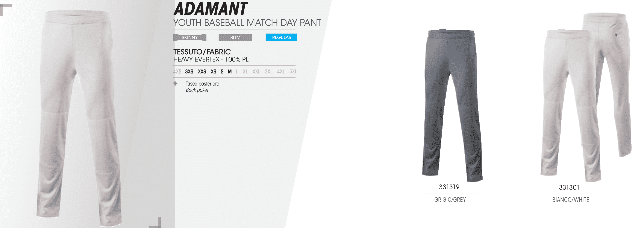644x228 pixels.
Task: Click the bullet next to Tasca posteriore
Action: [176, 84]
